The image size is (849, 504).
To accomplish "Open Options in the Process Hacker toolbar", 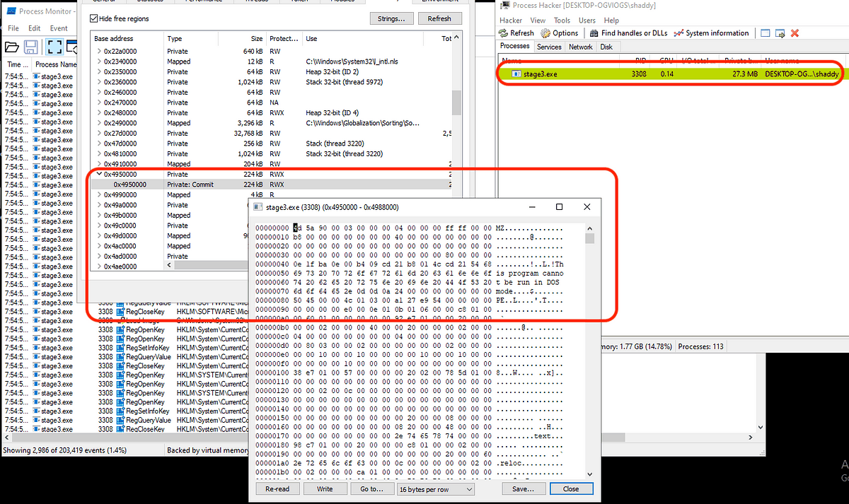I will click(x=560, y=33).
